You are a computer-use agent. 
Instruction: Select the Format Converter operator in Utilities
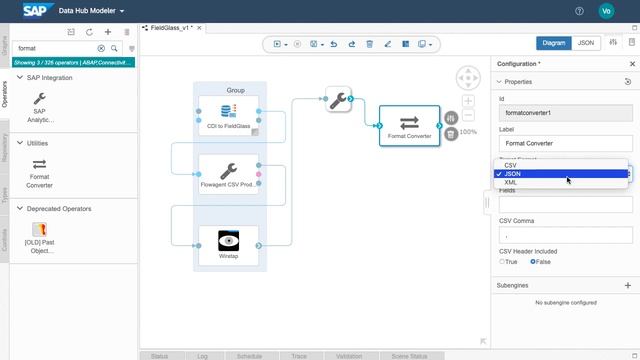point(39,173)
